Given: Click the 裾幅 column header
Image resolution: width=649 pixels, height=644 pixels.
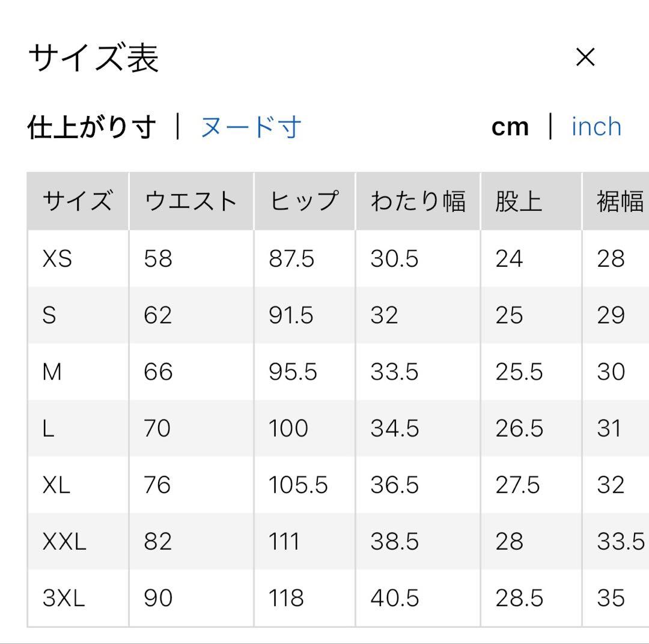Looking at the screenshot, I should click(x=620, y=201).
